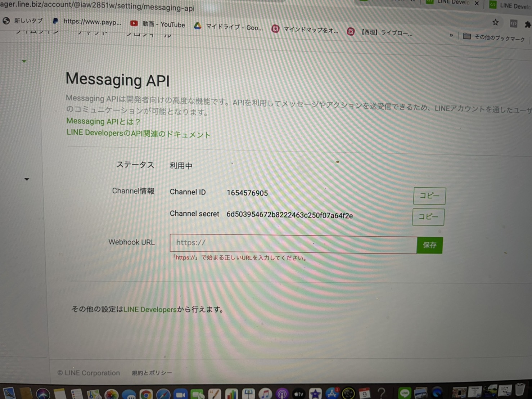Open the Messaging APIとは？ link
Screen dimensions: 532x399
point(103,121)
